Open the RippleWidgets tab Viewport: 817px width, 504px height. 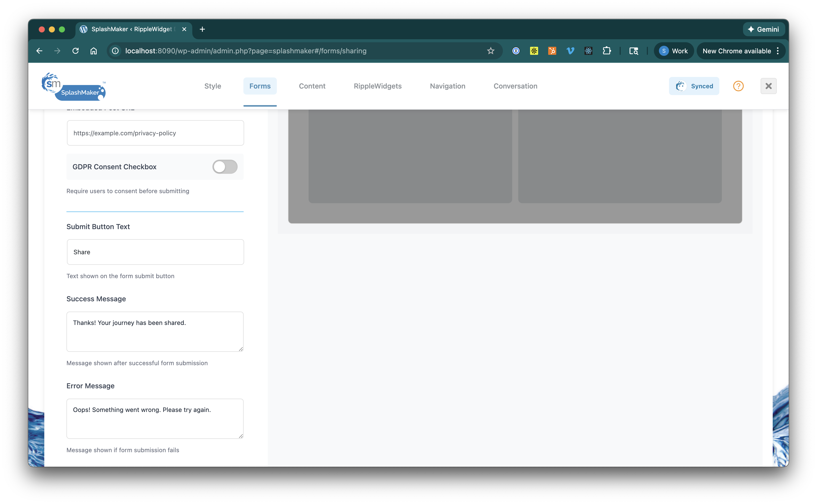point(377,86)
